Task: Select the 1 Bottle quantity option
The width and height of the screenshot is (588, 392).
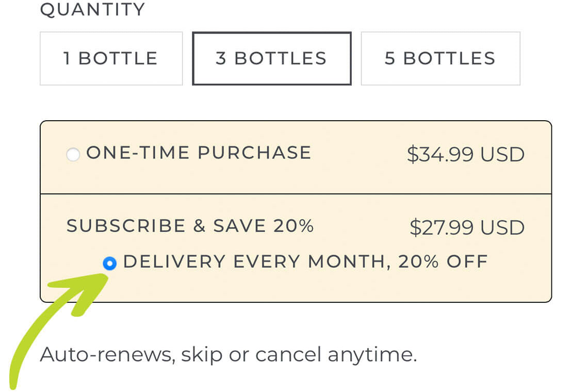Action: [111, 58]
